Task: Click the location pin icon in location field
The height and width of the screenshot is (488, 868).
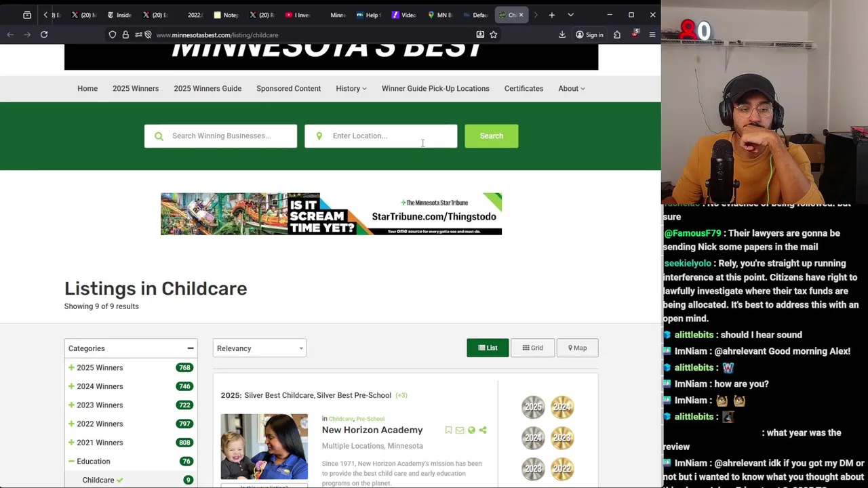Action: [x=319, y=136]
